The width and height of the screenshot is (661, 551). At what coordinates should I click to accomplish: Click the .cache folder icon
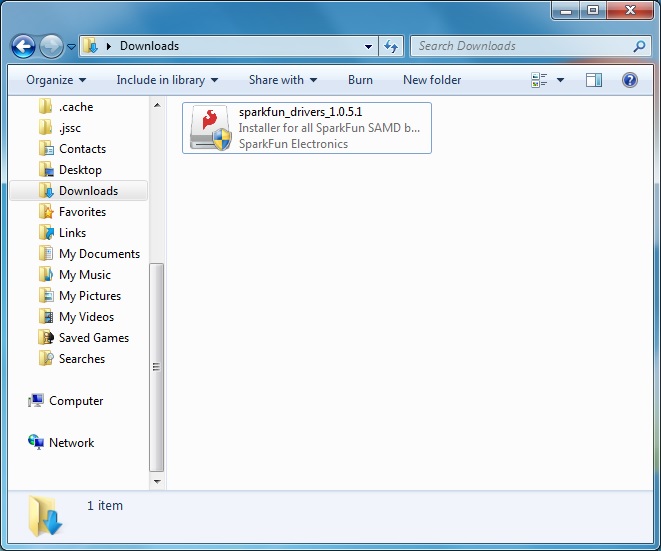pyautogui.click(x=46, y=106)
